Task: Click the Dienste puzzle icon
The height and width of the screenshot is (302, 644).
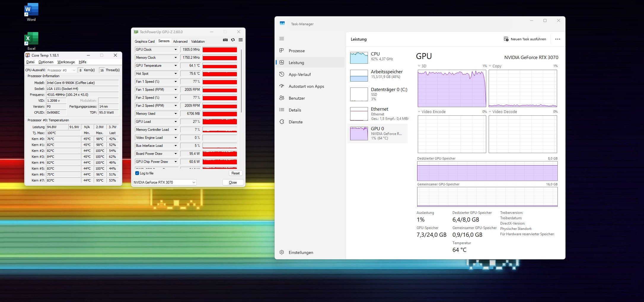Action: coord(282,122)
